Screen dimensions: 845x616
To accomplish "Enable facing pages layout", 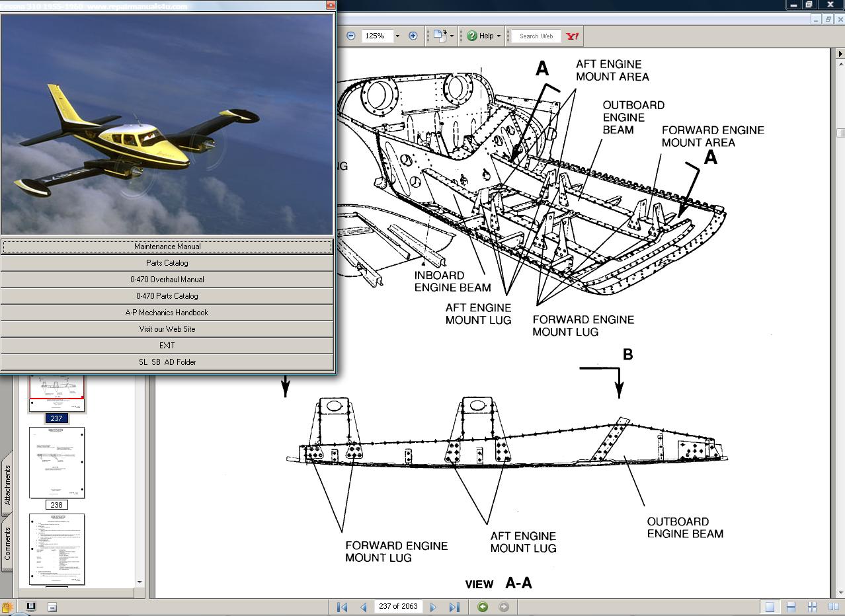I will point(833,607).
